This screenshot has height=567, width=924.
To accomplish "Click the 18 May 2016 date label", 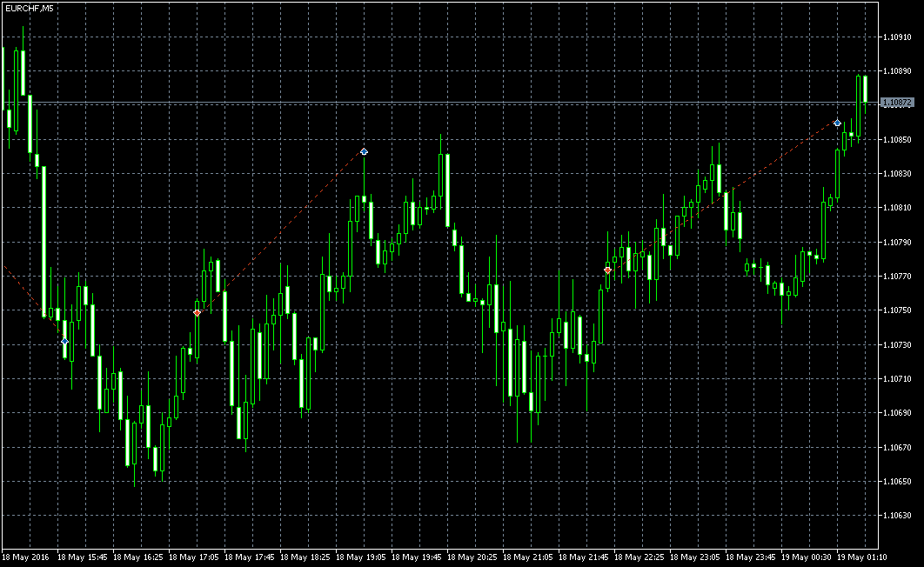I will (26, 557).
